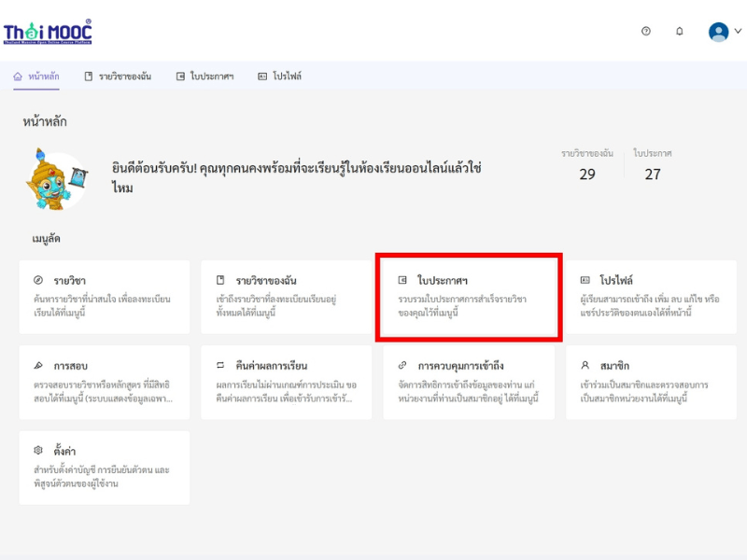Open the ใบประกาศฯ tab in navigation
Image resolution: width=747 pixels, height=560 pixels.
click(x=204, y=77)
